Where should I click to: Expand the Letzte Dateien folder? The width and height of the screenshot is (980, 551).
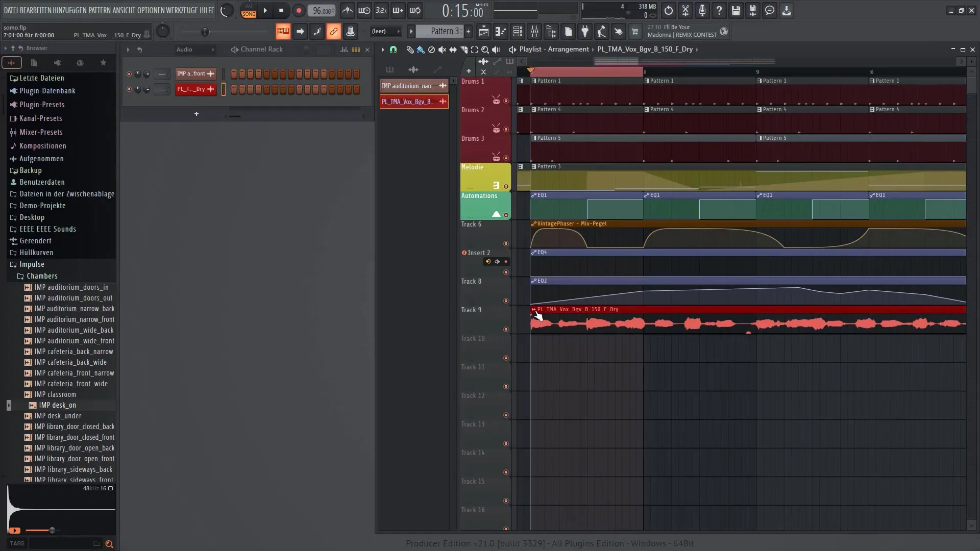pyautogui.click(x=42, y=78)
